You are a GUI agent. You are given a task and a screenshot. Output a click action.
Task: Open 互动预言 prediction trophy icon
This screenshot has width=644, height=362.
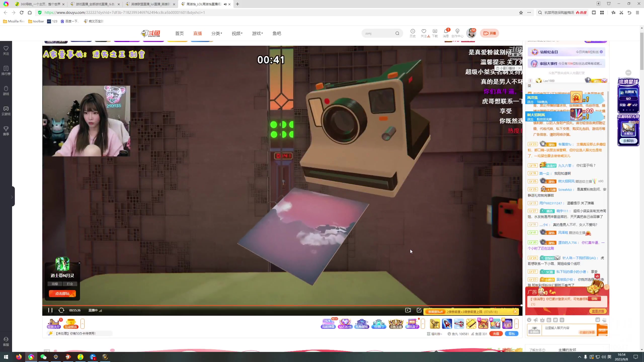pos(71,324)
